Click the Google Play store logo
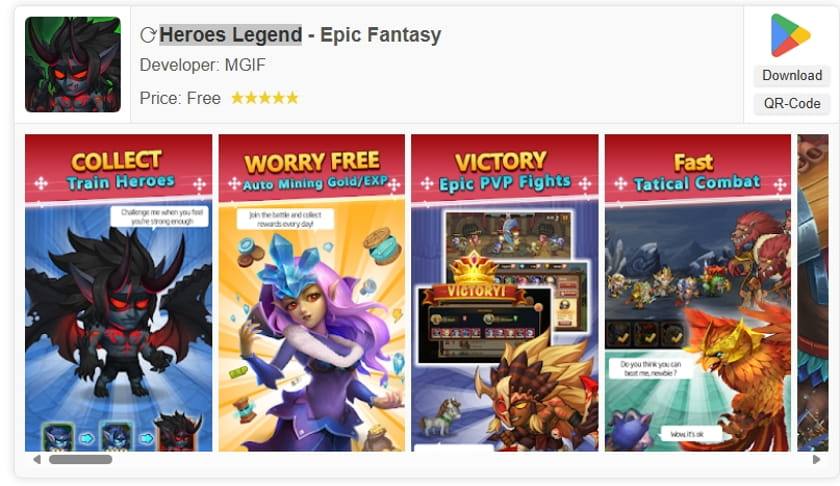This screenshot has width=840, height=486. [790, 35]
